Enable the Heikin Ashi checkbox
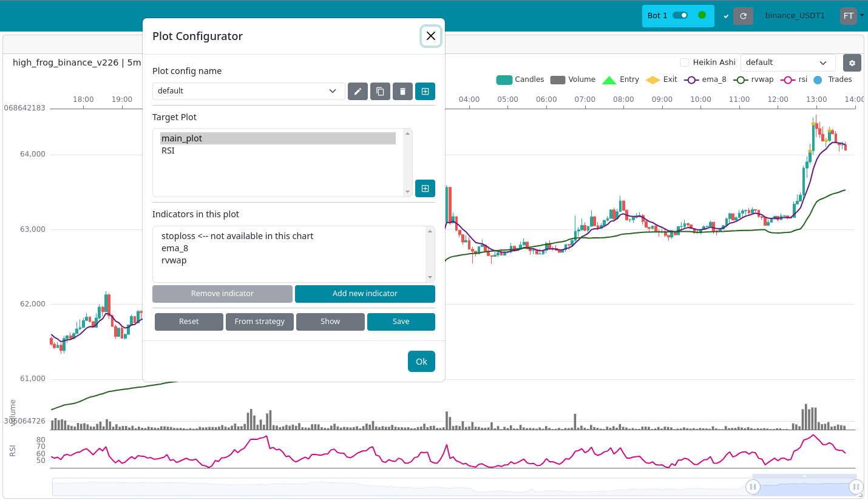The image size is (868, 500). tap(685, 62)
